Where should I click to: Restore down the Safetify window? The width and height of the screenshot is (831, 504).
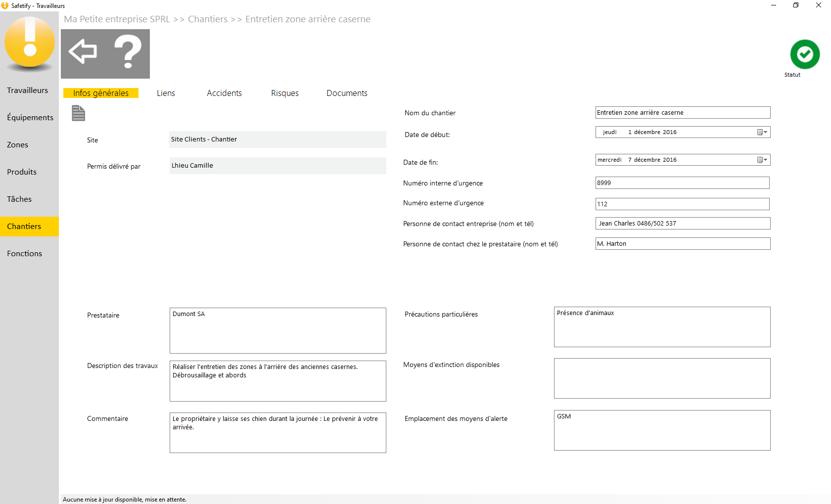pyautogui.click(x=796, y=5)
